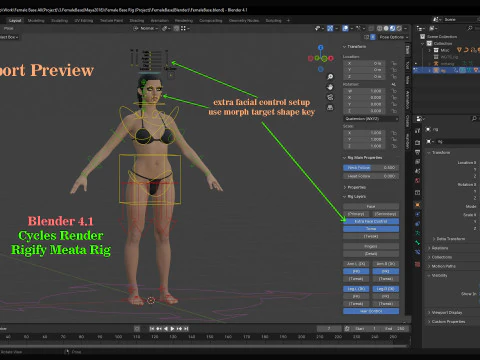The image size is (480, 360).
Task: Toggle X-ray mode icon in header
Action: click(370, 29)
